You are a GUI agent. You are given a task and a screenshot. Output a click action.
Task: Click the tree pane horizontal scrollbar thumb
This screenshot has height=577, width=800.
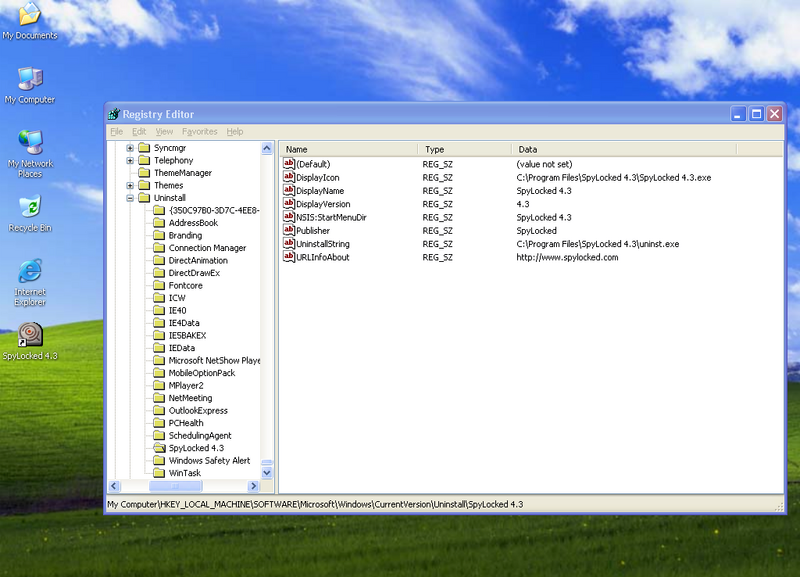pyautogui.click(x=175, y=486)
